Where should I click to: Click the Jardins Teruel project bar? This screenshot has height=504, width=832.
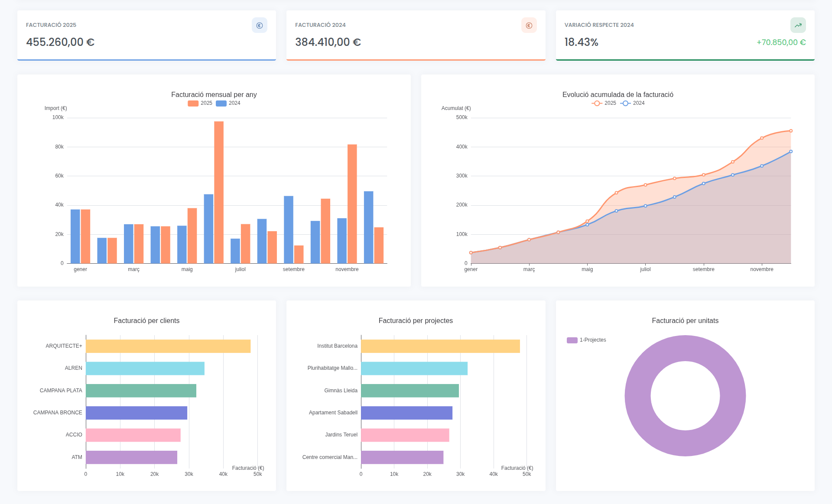pyautogui.click(x=405, y=435)
